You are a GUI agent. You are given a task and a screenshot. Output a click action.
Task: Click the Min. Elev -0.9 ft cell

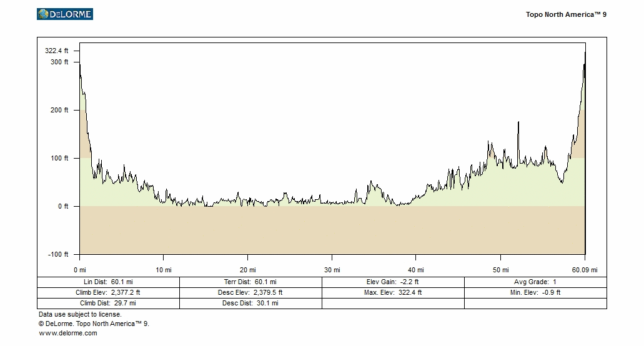point(535,292)
